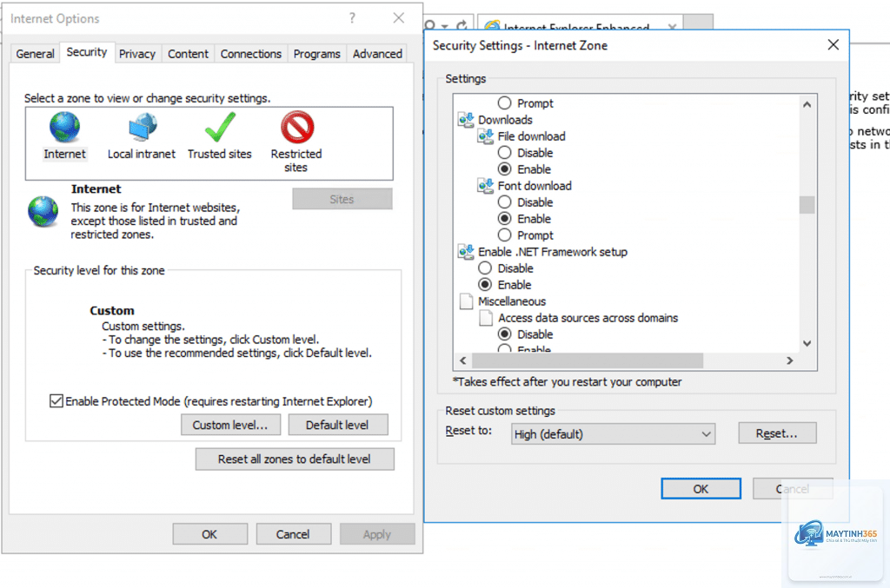This screenshot has height=588, width=890.
Task: Switch to the Advanced tab
Action: pyautogui.click(x=377, y=54)
